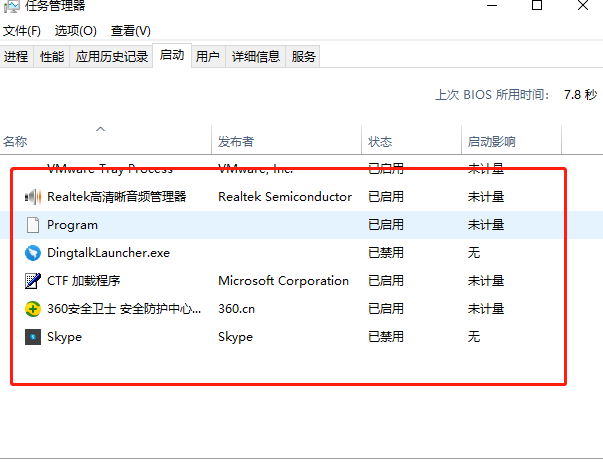Click the Realtek audio manager speaker icon
603x468 pixels.
pos(33,197)
